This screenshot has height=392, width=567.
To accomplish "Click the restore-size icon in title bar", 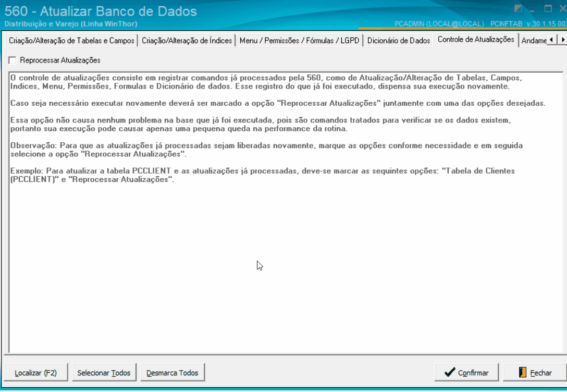I will pyautogui.click(x=518, y=9).
